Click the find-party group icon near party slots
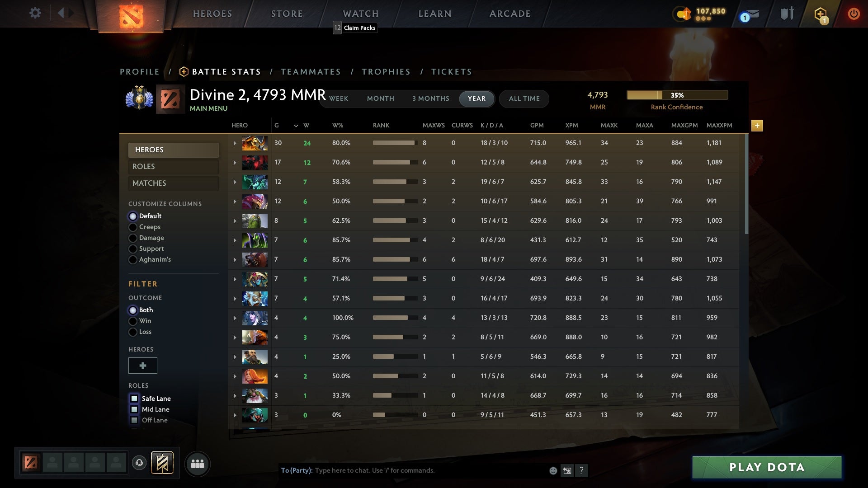868x488 pixels. 197,464
